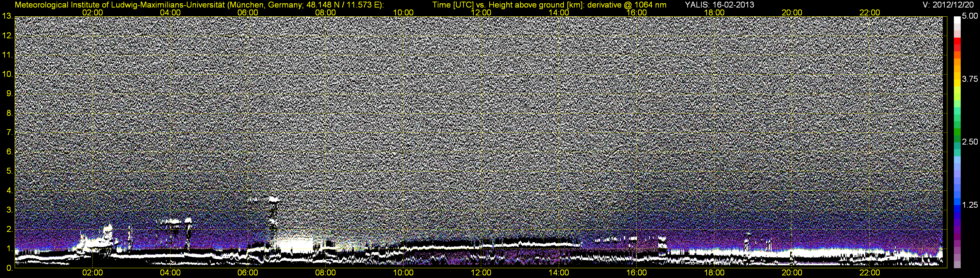Pick the white top segment of the color scale
Viewport: 980px width, 278px height.
pyautogui.click(x=957, y=20)
